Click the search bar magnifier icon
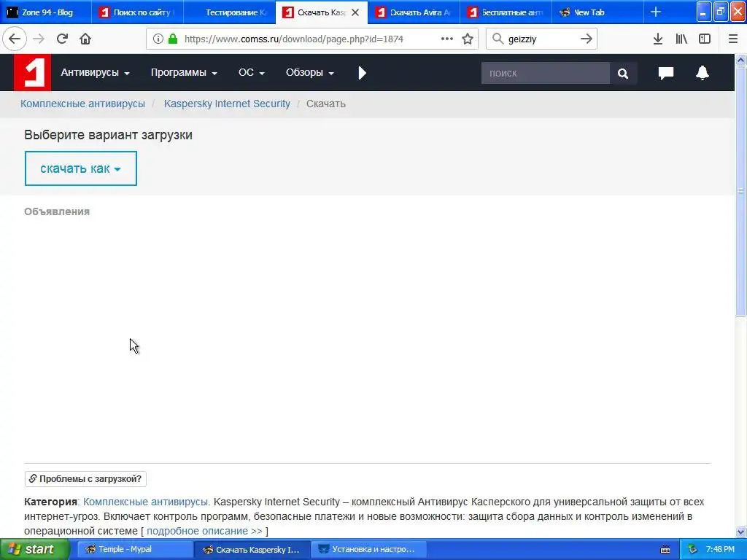Screen dimensions: 747x560 pos(498,39)
